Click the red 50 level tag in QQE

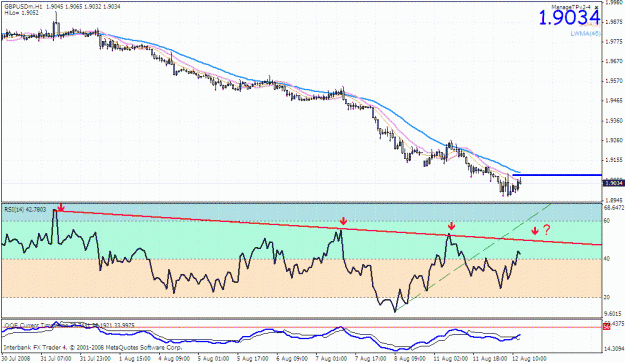pyautogui.click(x=607, y=327)
